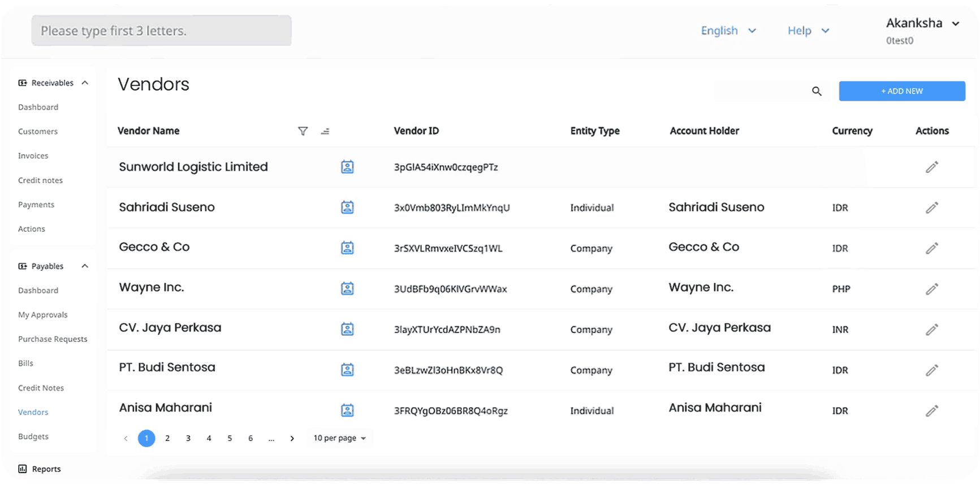
Task: Focus the 'Please type first 3 letters' field
Action: (x=162, y=31)
